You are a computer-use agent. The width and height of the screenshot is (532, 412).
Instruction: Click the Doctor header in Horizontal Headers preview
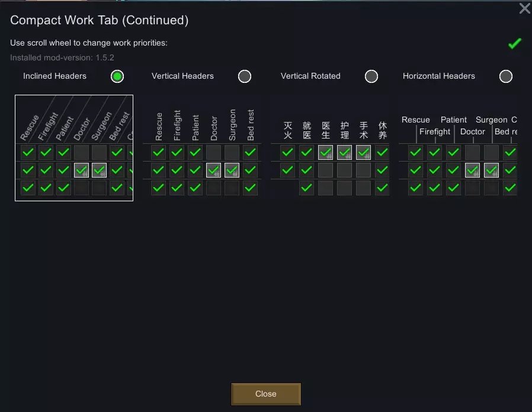(x=473, y=131)
